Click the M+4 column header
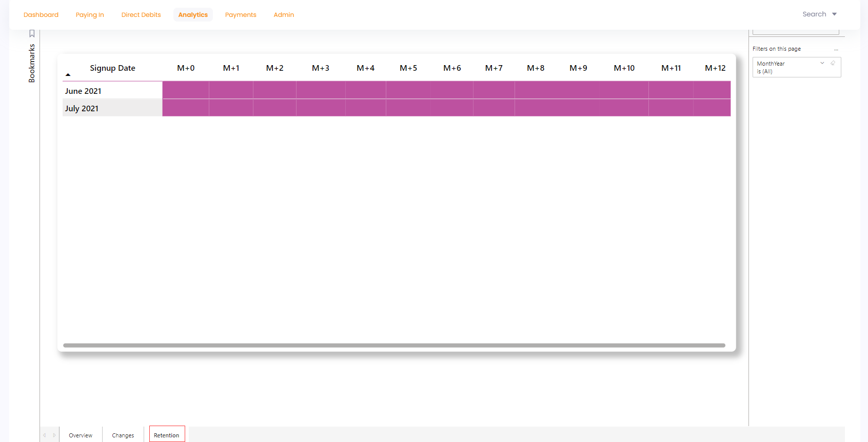Viewport: 868px width, 442px height. click(365, 68)
